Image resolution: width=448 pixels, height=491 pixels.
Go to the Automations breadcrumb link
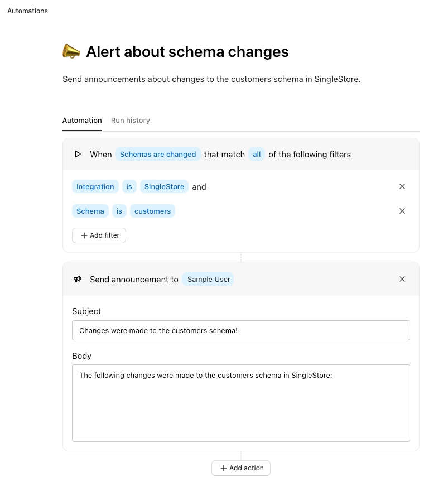pos(28,11)
